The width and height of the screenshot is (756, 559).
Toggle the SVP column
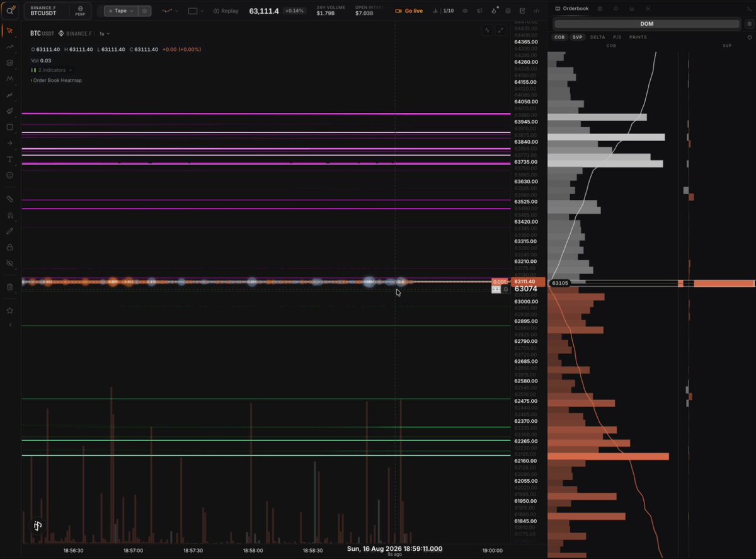577,37
